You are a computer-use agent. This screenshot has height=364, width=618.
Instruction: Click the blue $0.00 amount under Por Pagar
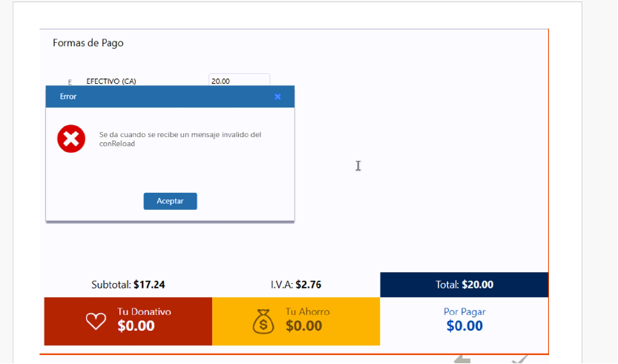[x=464, y=326]
